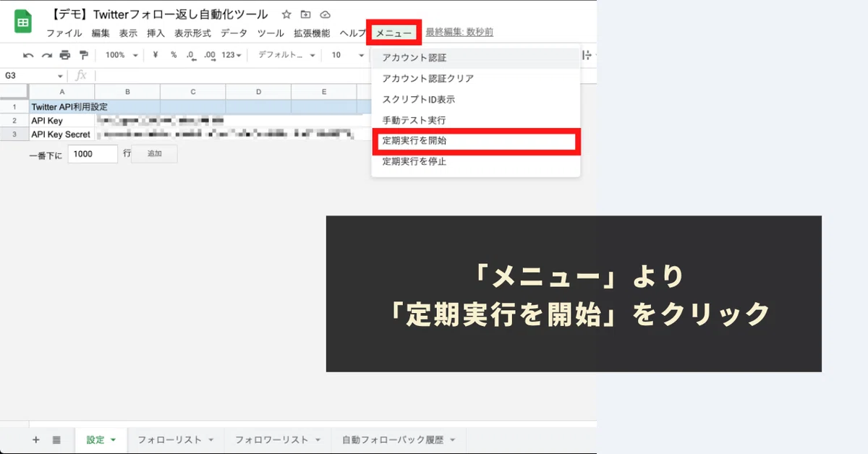This screenshot has height=454, width=868.
Task: Print the spreadsheet
Action: [x=65, y=55]
